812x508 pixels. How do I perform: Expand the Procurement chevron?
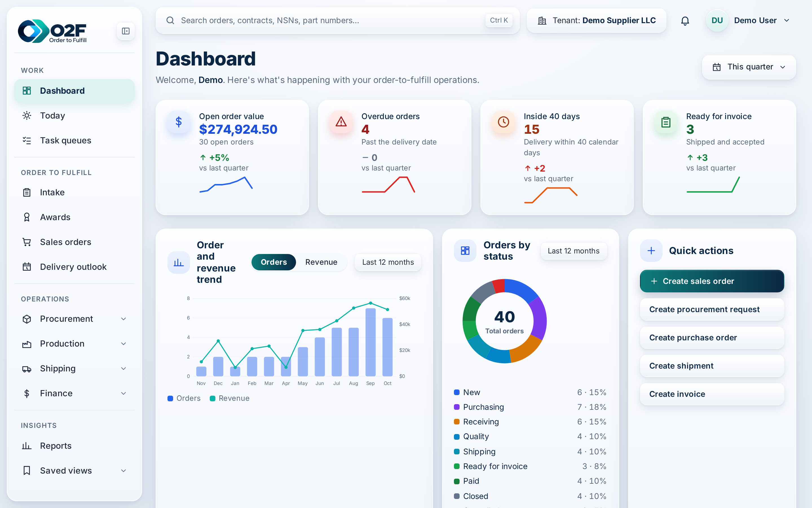pyautogui.click(x=123, y=319)
